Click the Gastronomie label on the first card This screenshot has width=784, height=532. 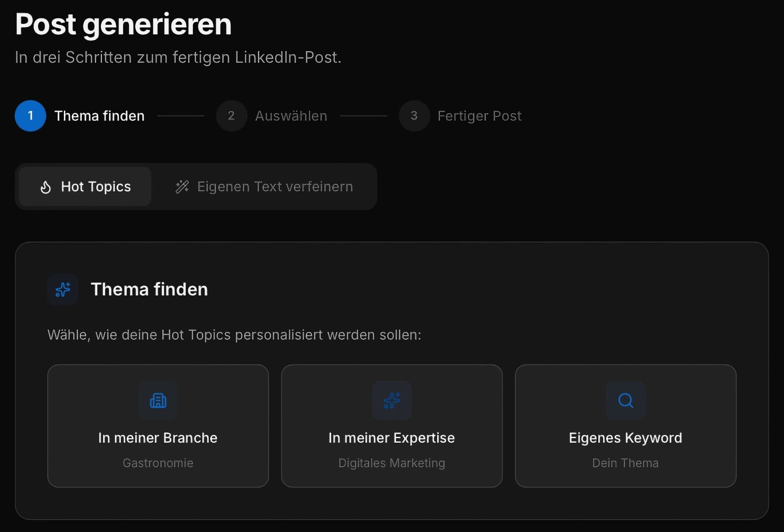click(158, 463)
